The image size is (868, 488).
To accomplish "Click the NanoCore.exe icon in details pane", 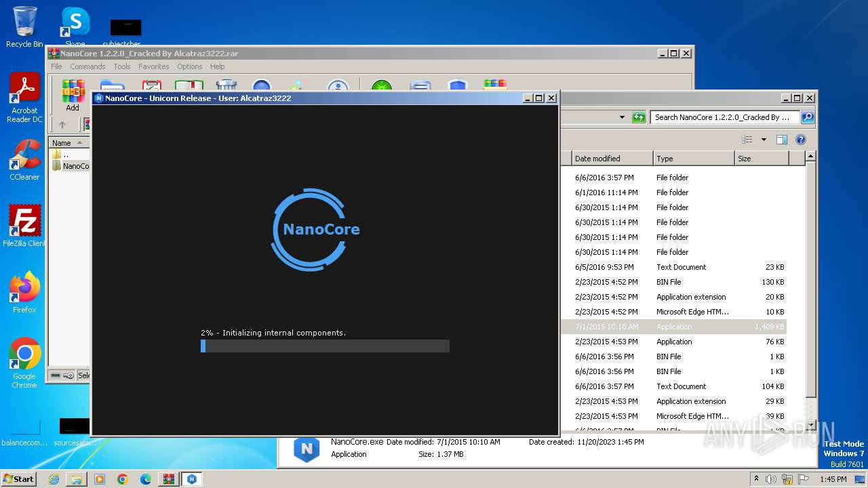I will (x=307, y=449).
